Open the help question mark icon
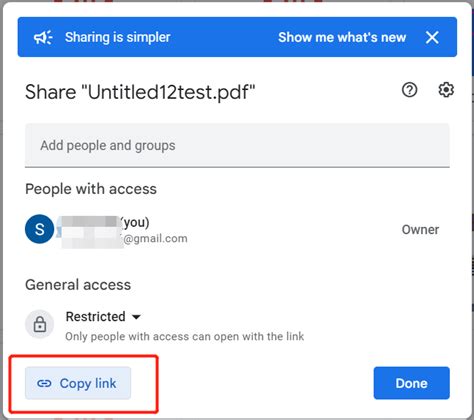Image resolution: width=474 pixels, height=420 pixels. point(409,90)
